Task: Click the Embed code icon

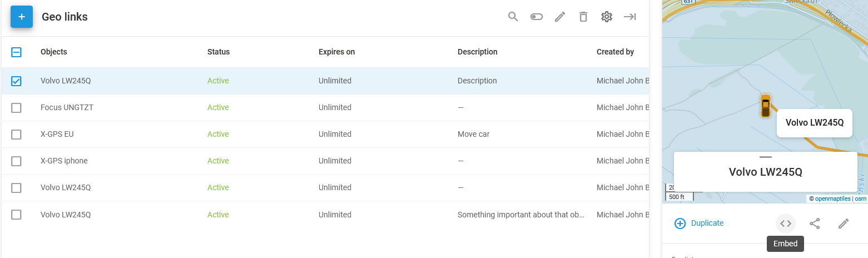Action: [785, 224]
